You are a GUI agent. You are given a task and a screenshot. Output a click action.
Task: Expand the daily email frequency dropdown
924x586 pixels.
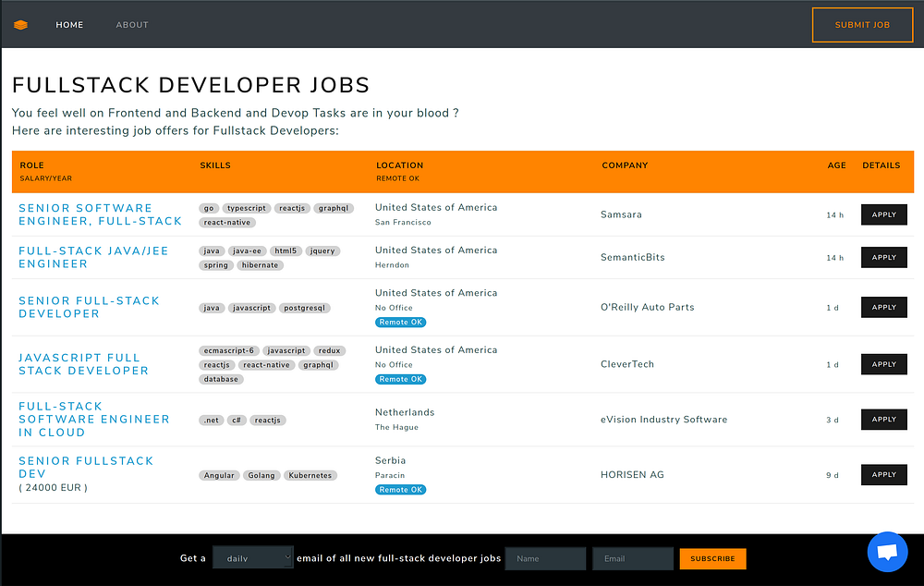pos(253,557)
